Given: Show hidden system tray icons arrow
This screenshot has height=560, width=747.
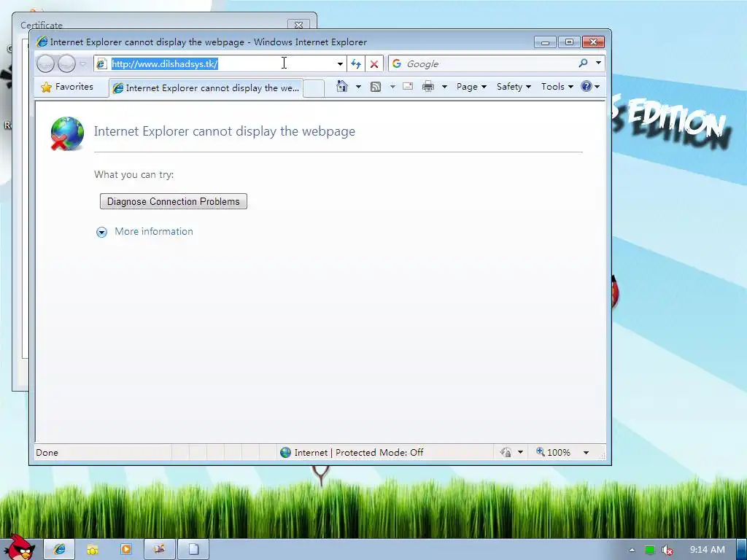Looking at the screenshot, I should pyautogui.click(x=632, y=550).
